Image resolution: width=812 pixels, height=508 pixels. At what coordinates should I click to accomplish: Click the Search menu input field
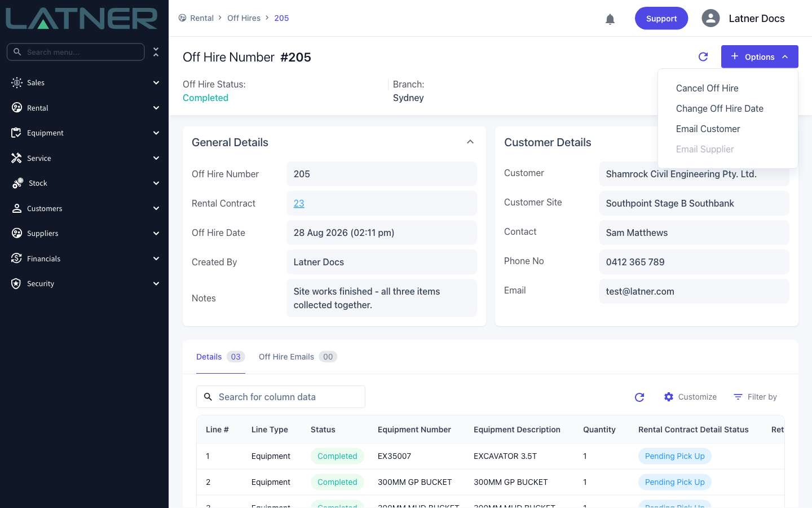point(76,52)
